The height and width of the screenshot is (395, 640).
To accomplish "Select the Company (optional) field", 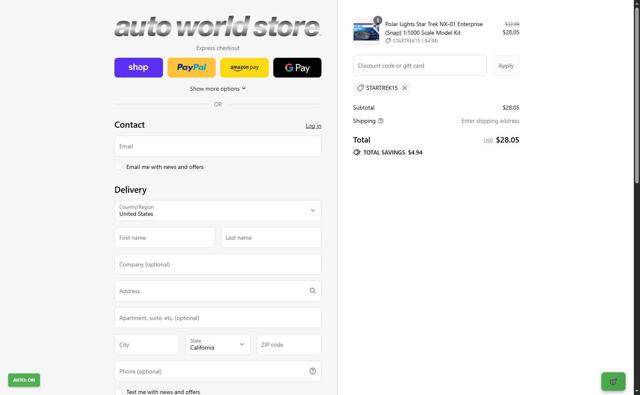I will pos(218,264).
